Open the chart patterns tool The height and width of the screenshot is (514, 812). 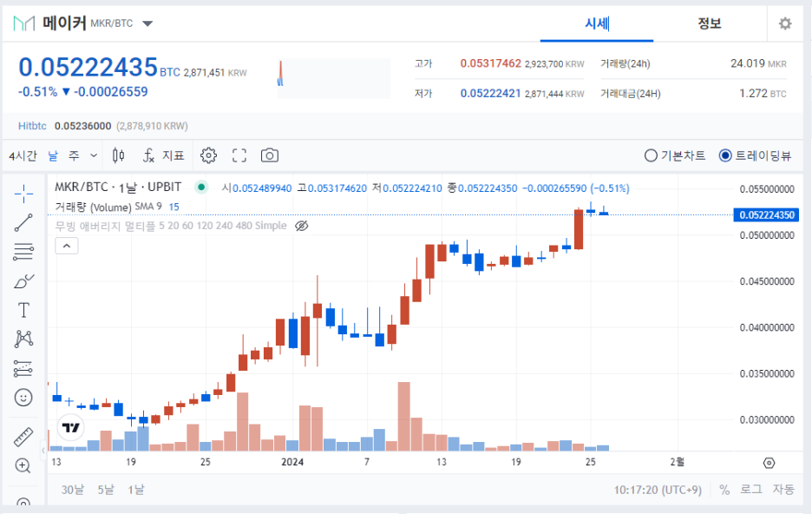click(x=23, y=339)
